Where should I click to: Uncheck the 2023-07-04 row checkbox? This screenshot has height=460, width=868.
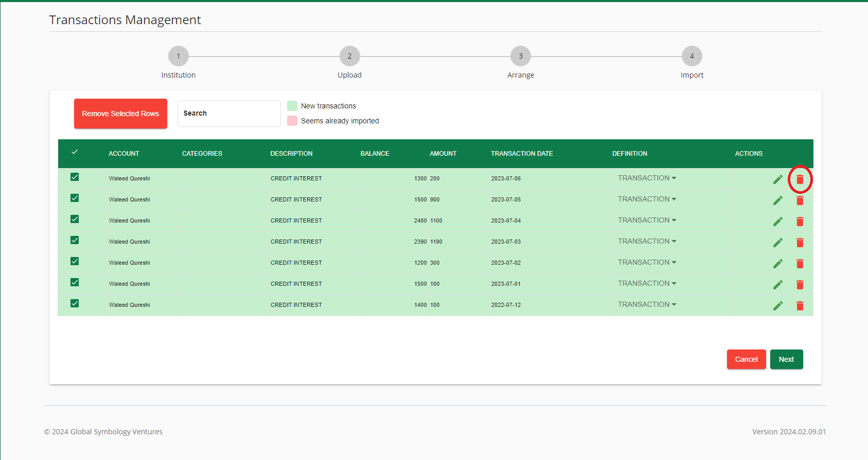coord(75,219)
